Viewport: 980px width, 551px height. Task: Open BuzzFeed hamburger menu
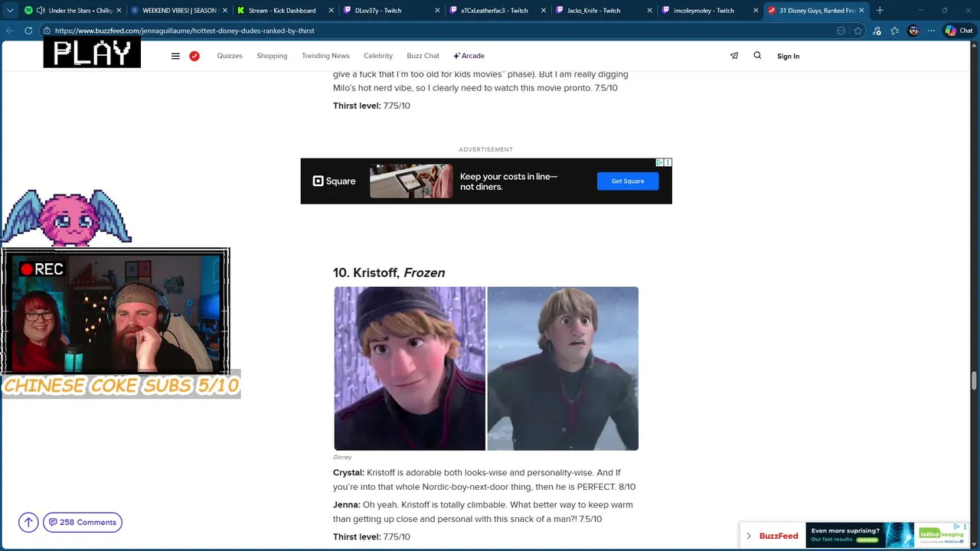point(175,56)
